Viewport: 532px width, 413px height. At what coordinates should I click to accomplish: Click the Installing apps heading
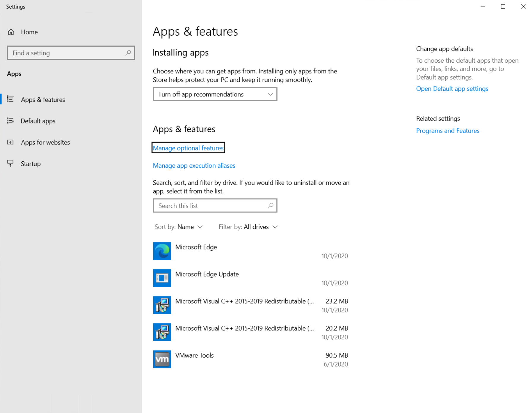pyautogui.click(x=180, y=53)
